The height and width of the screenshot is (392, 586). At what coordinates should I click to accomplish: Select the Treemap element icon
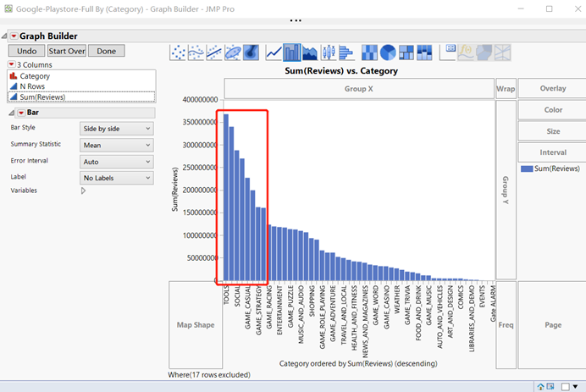point(406,52)
